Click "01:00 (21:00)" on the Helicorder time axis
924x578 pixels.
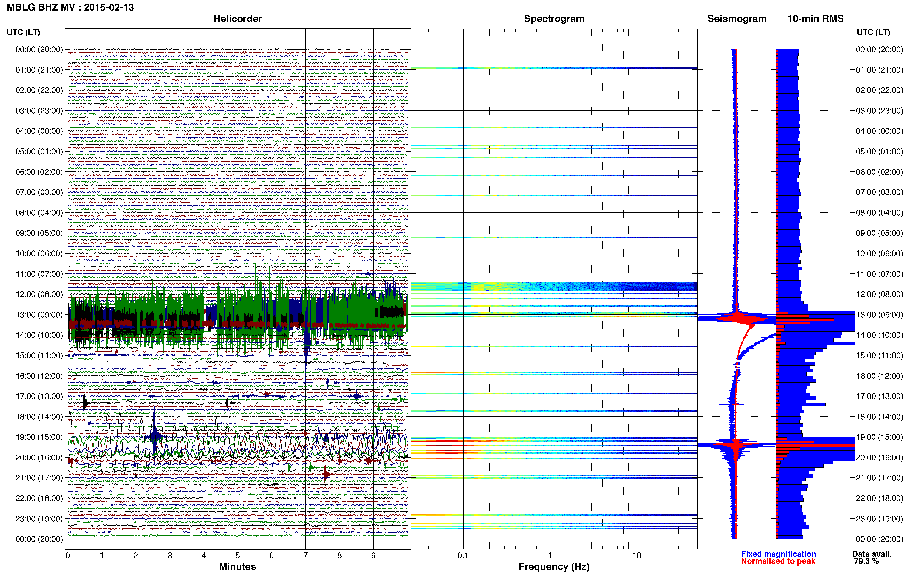[39, 70]
